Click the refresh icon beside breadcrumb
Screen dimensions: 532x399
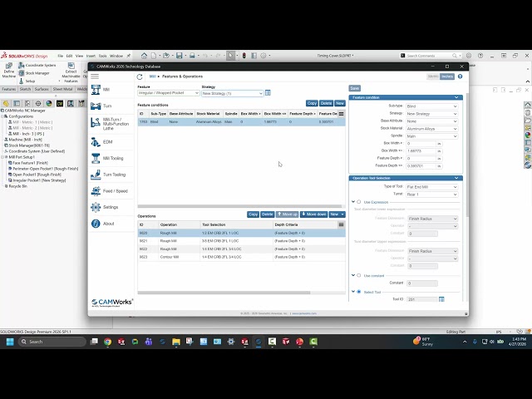[140, 76]
